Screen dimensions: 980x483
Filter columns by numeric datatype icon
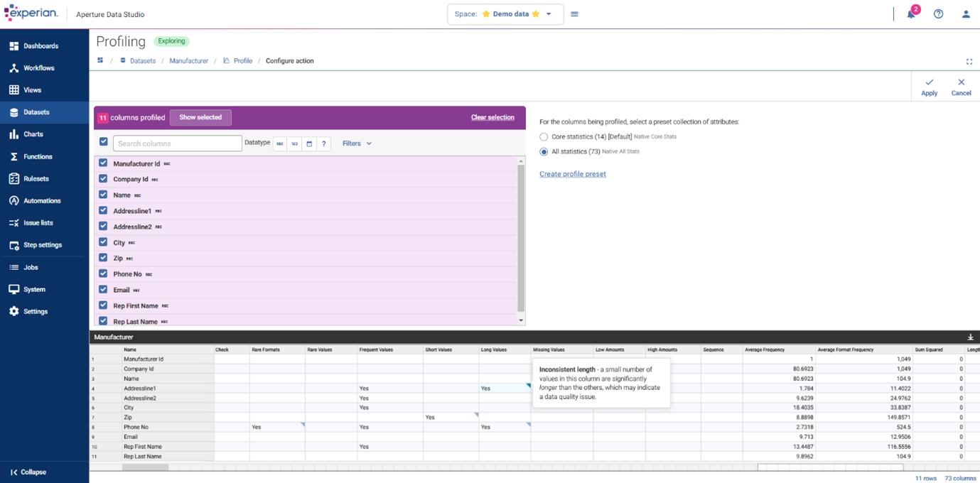294,143
